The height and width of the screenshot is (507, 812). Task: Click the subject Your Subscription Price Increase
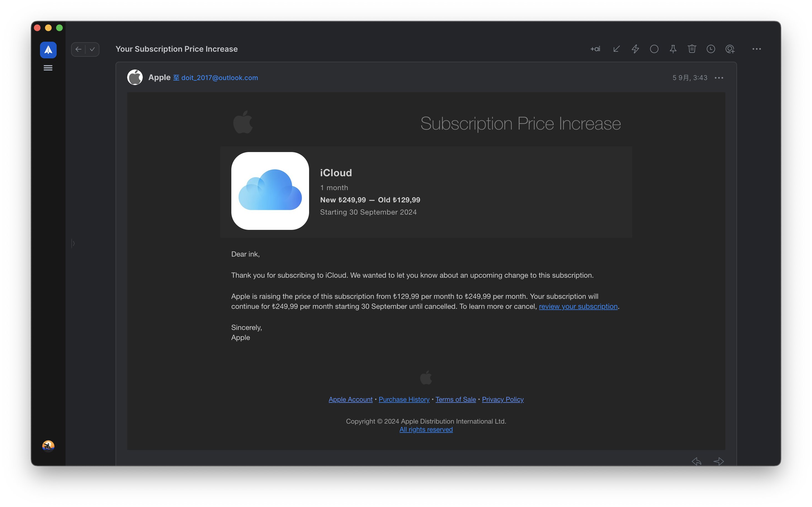pyautogui.click(x=177, y=49)
